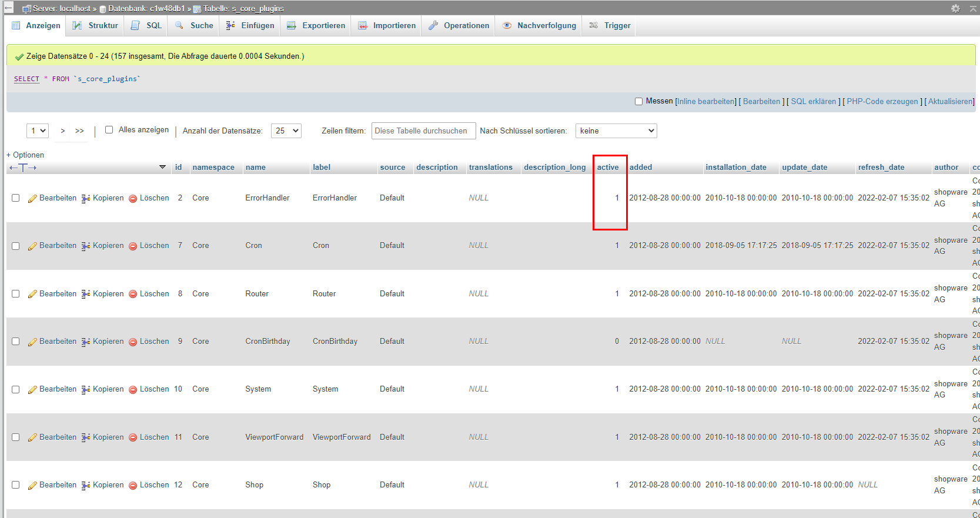Screen dimensions: 980x518
Task: Click the pencil edit icon for ErrorHandler row
Action: [x=33, y=199]
